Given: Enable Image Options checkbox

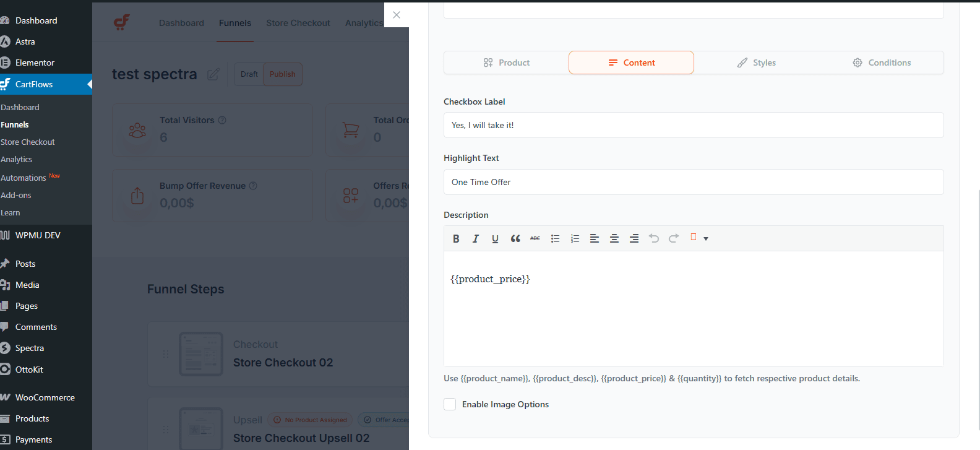Looking at the screenshot, I should click(x=450, y=404).
